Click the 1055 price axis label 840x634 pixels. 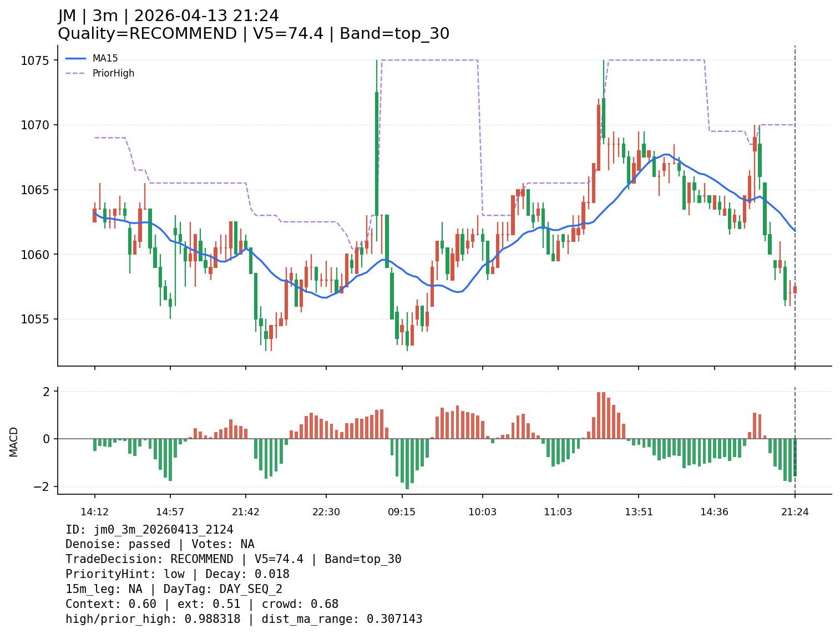34,319
